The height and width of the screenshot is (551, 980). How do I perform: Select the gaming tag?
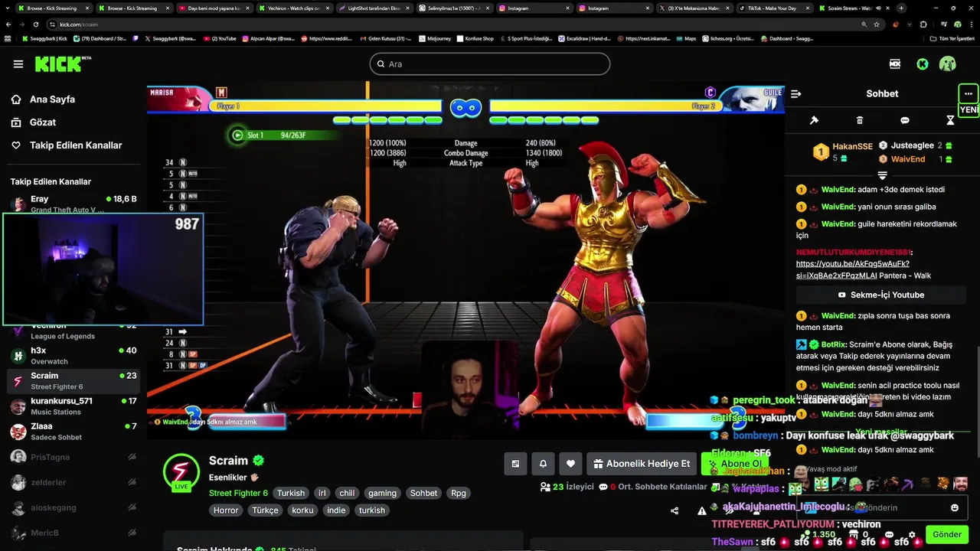pos(382,493)
